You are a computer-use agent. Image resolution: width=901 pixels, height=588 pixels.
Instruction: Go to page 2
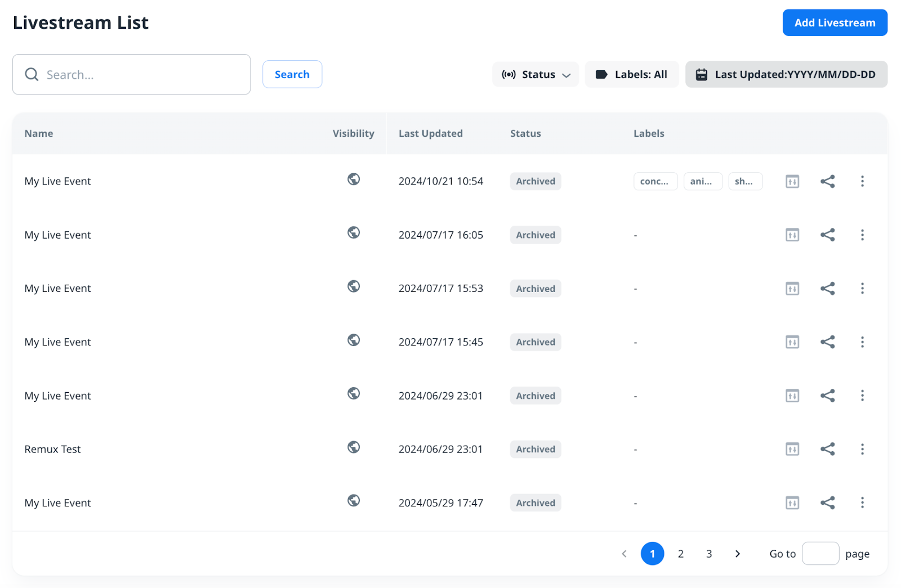tap(681, 554)
